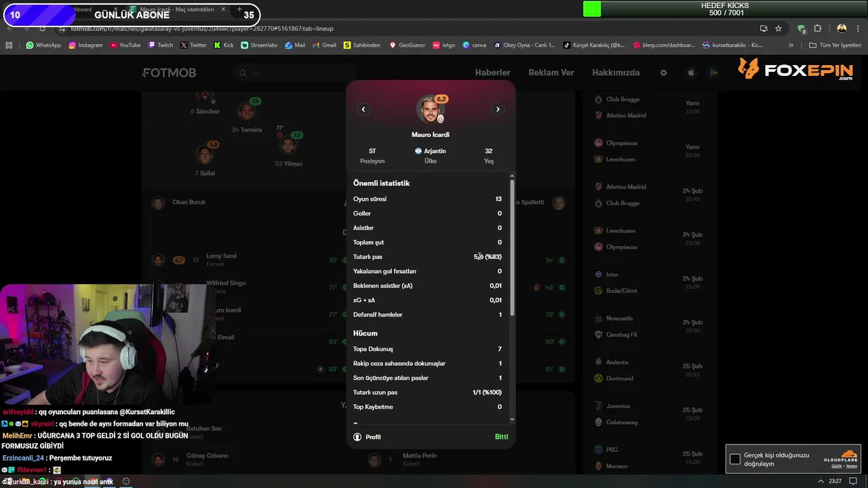This screenshot has height=488, width=868.
Task: Open the Streamlabs bookmark
Action: (259, 45)
